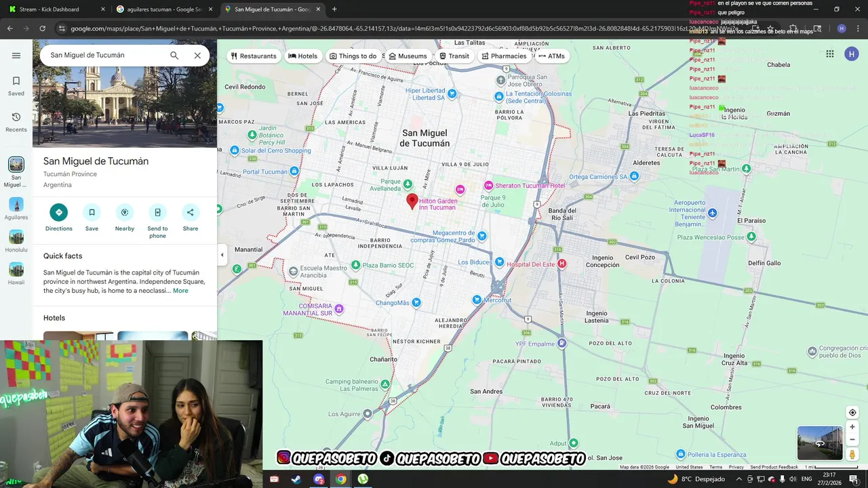
Task: Open recent place Hawaii in sidebar
Action: [16, 274]
